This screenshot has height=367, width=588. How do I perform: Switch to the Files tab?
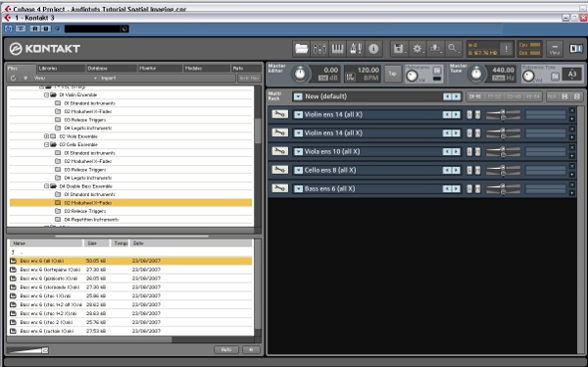click(21, 69)
